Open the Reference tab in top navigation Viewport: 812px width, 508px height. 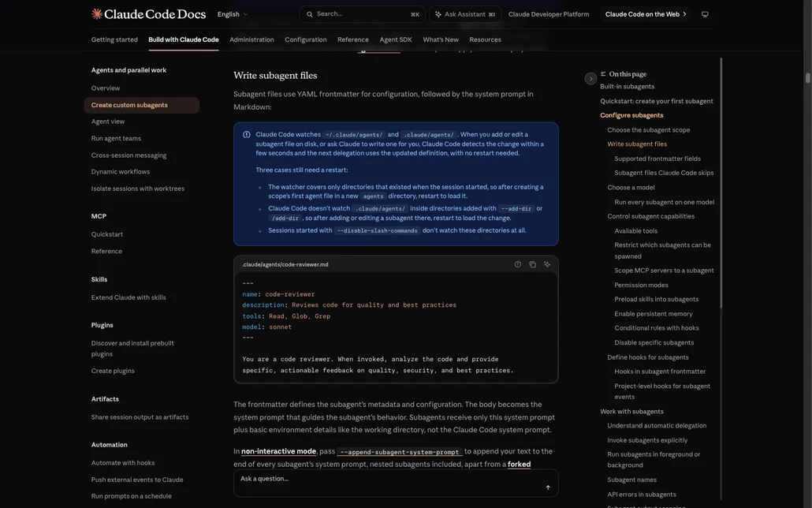pos(353,39)
